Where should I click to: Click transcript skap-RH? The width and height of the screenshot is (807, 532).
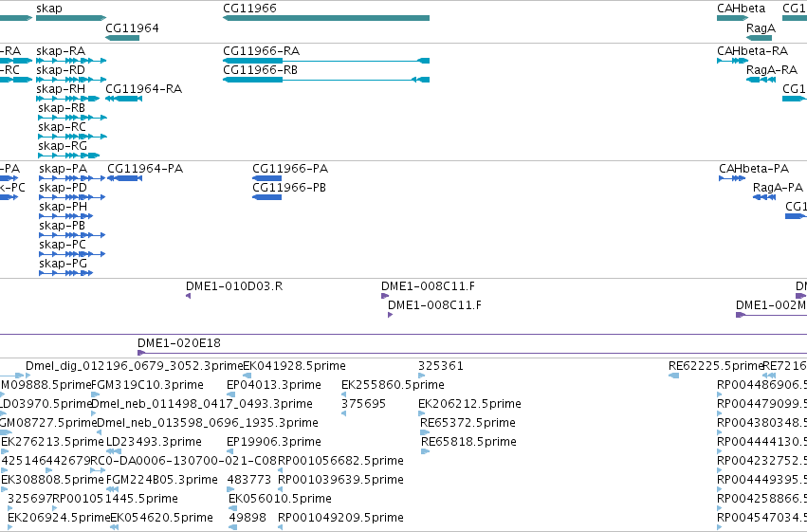point(61,89)
